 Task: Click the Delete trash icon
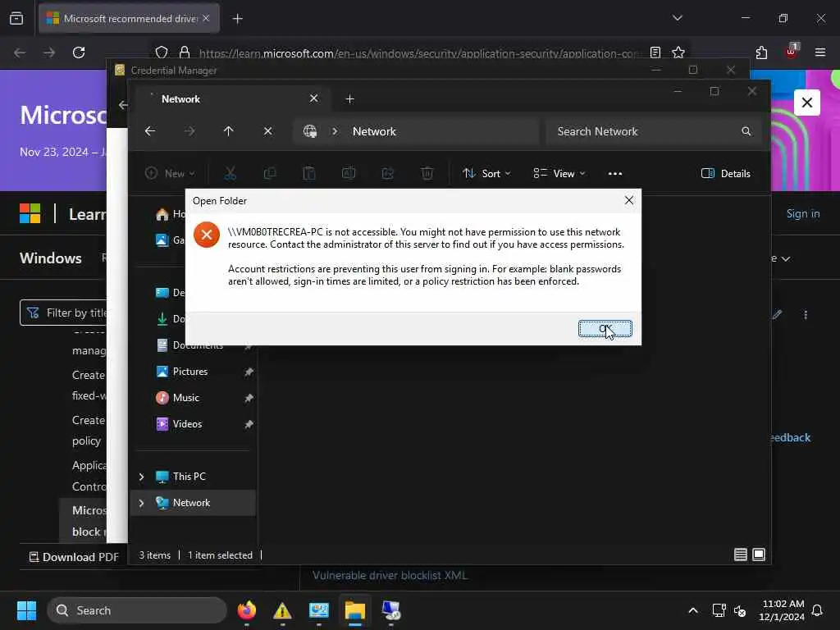click(427, 174)
